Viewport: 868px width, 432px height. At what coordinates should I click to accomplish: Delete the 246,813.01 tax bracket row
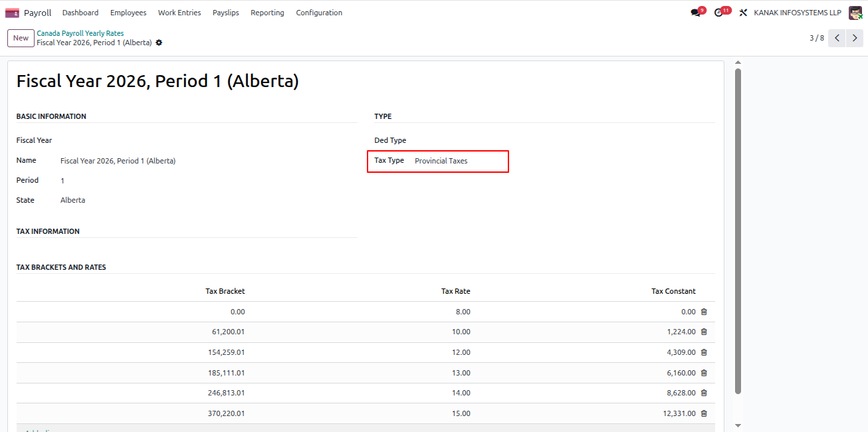tap(704, 393)
